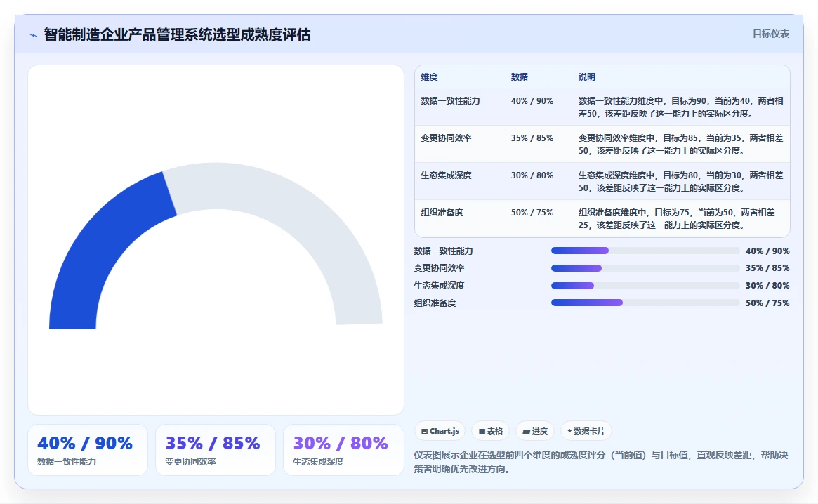
Task: Click the 数据 column header
Action: click(x=519, y=77)
